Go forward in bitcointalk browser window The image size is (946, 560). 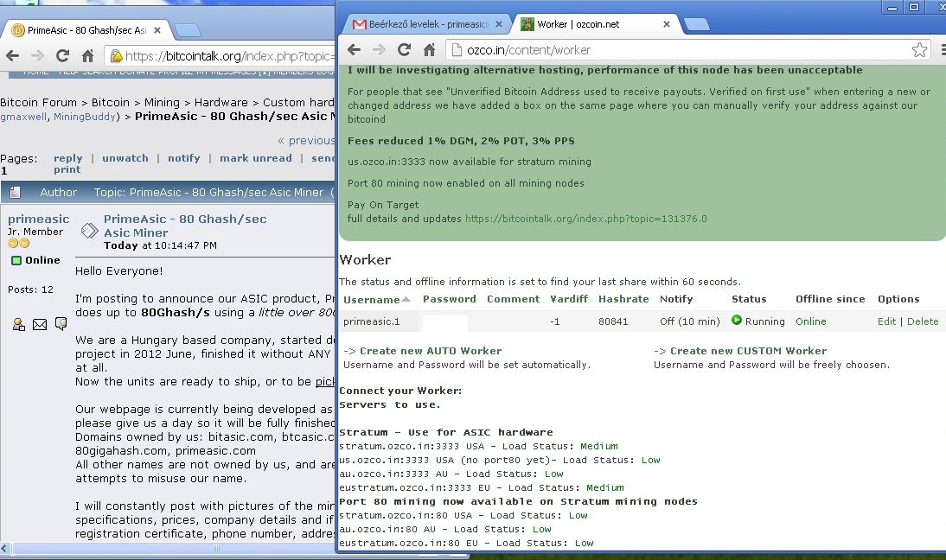click(37, 56)
